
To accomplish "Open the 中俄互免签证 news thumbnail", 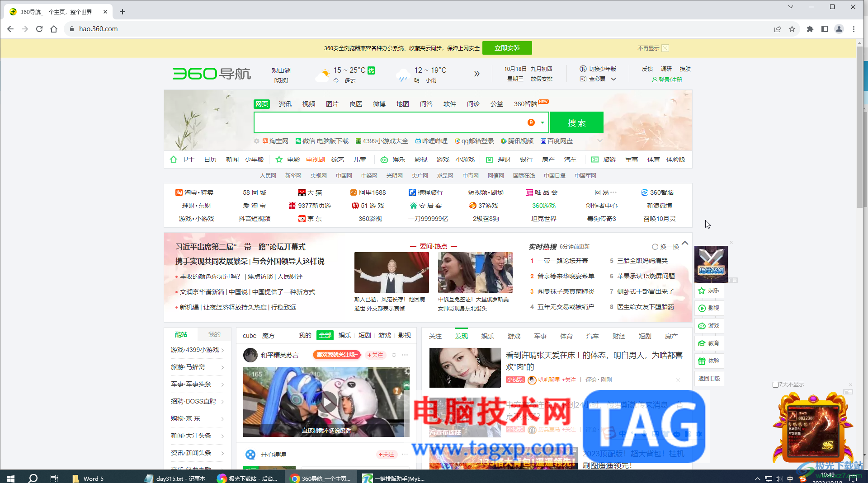I will tap(475, 272).
